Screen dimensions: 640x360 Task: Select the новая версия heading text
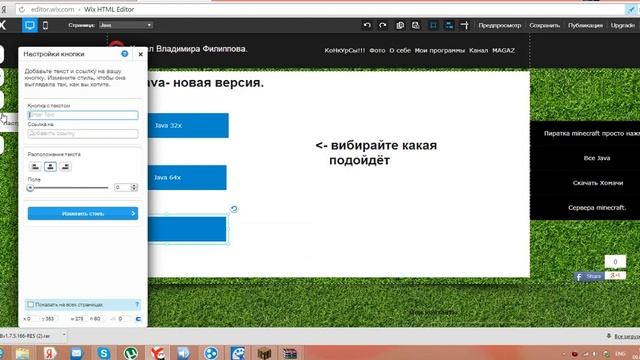coord(206,82)
